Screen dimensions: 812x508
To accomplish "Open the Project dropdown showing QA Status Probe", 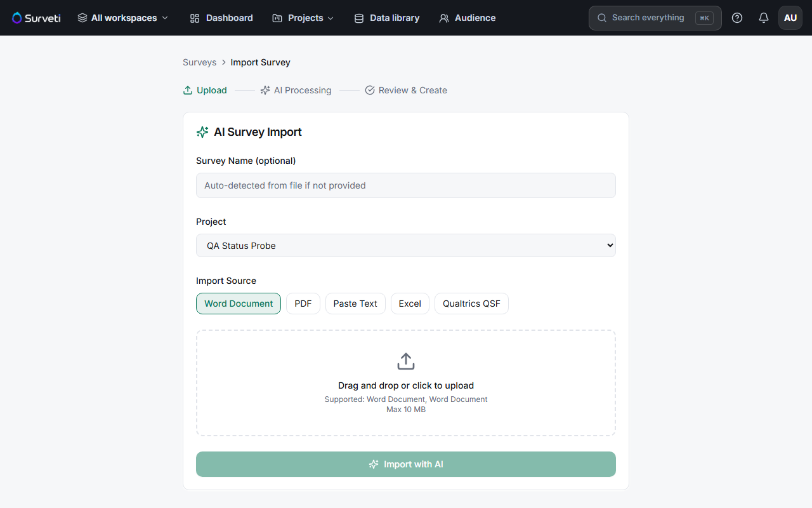I will coord(406,246).
